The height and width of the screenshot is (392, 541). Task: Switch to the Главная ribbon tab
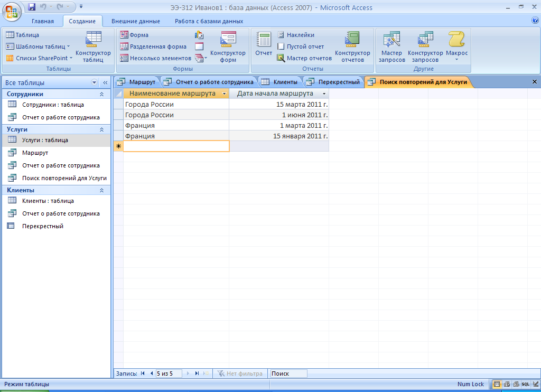click(43, 21)
